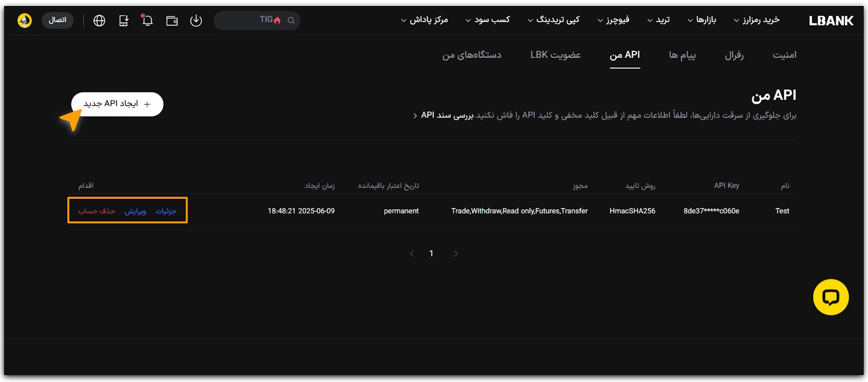
Task: Expand the بازارها dropdown menu
Action: click(701, 20)
